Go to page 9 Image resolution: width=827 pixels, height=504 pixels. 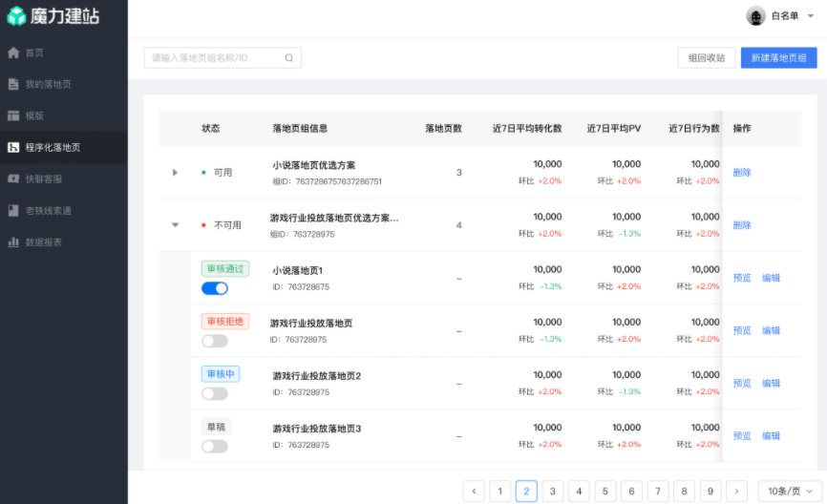point(710,492)
